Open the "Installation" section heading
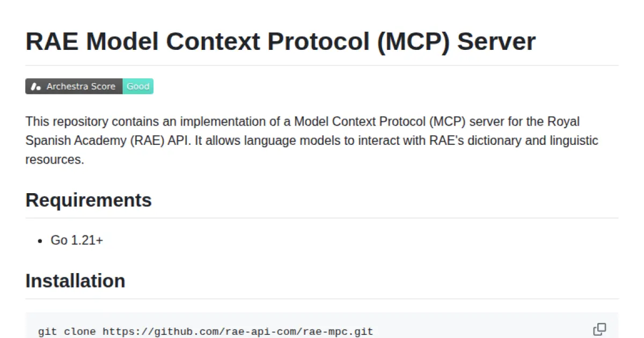The width and height of the screenshot is (644, 338). tap(75, 280)
